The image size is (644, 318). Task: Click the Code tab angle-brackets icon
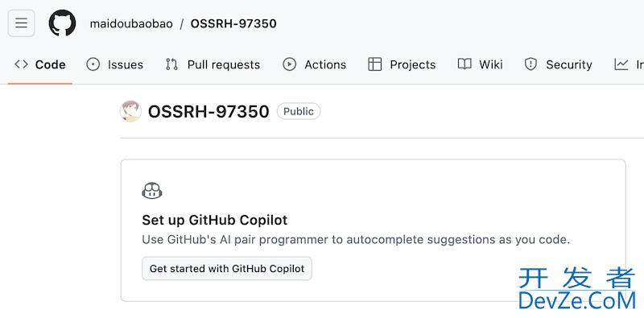pyautogui.click(x=21, y=64)
